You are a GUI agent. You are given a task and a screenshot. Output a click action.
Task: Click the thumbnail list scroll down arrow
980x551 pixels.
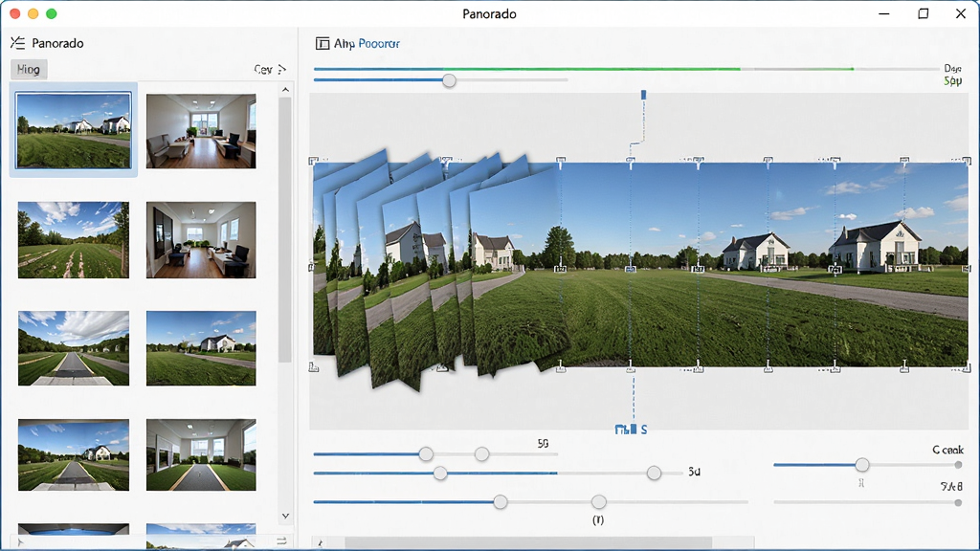(285, 516)
